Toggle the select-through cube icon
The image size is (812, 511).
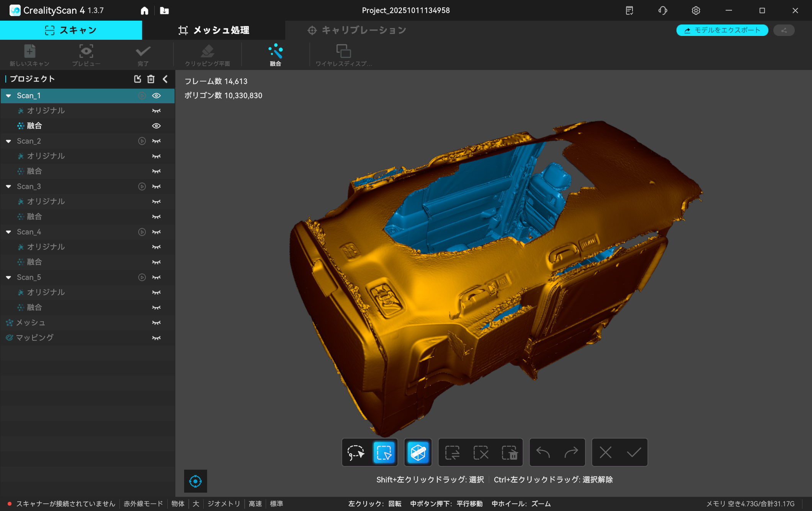tap(418, 453)
